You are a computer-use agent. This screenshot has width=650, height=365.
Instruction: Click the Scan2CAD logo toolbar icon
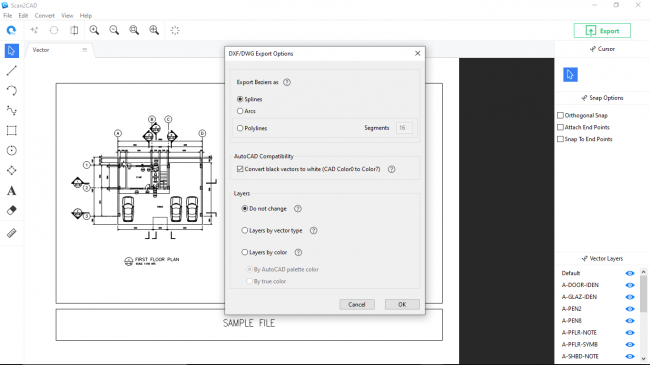[11, 30]
